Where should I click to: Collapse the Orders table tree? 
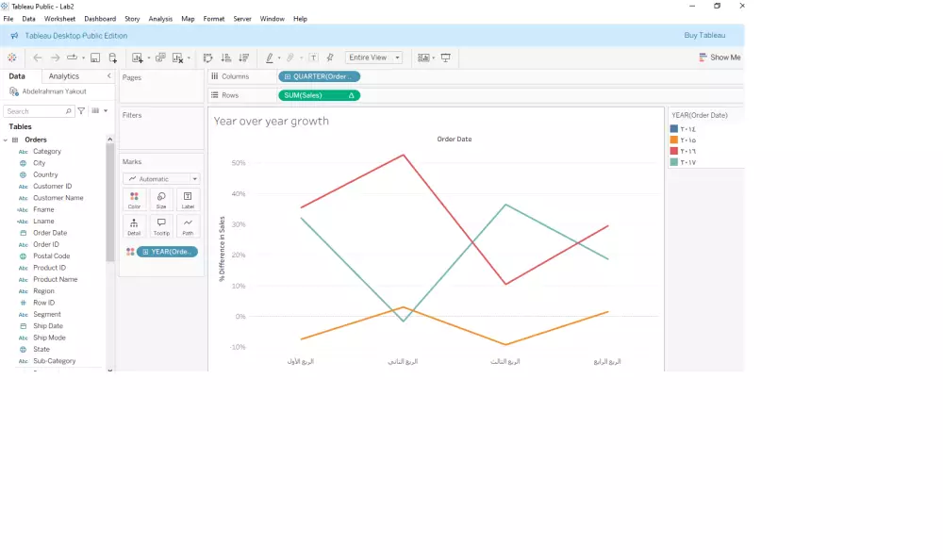click(6, 140)
